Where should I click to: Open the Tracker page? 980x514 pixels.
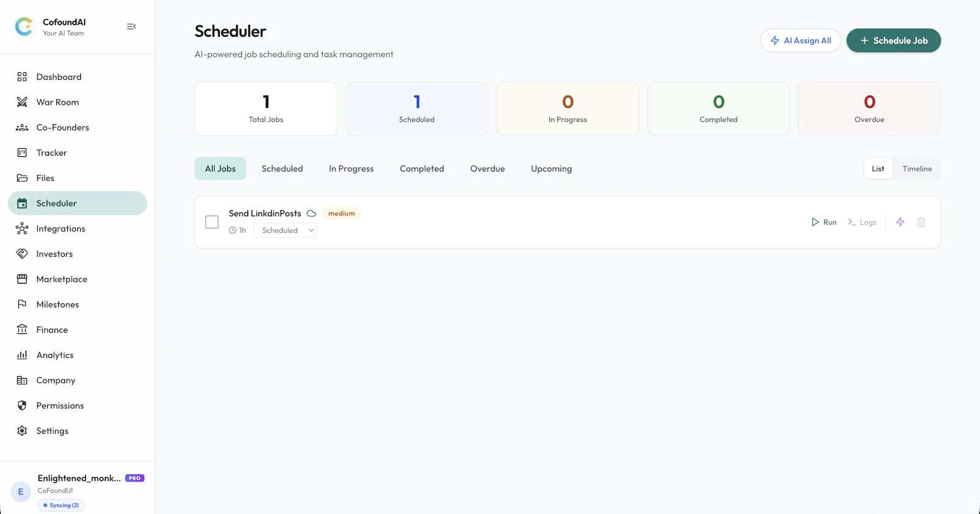(x=77, y=153)
